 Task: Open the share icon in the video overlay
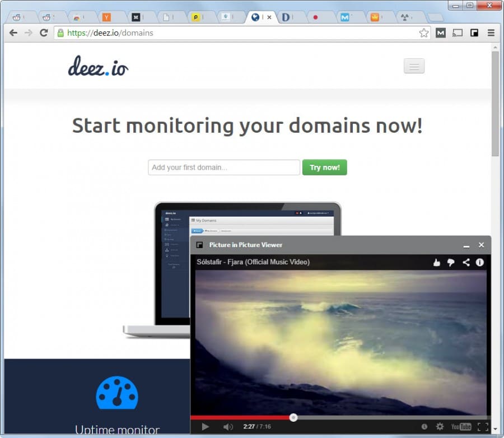point(465,262)
